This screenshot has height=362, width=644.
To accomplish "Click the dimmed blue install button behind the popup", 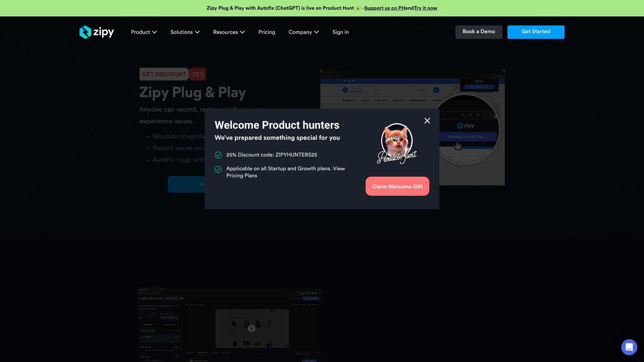I will 186,184.
